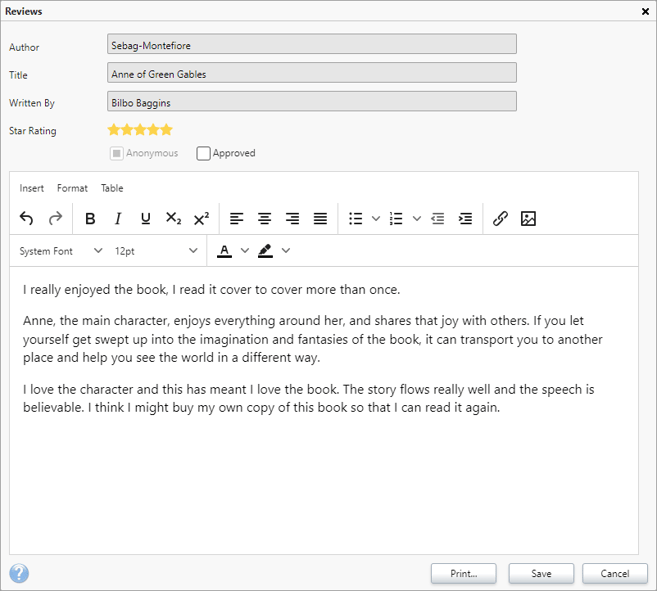Click the Author field
657x591 pixels.
312,44
